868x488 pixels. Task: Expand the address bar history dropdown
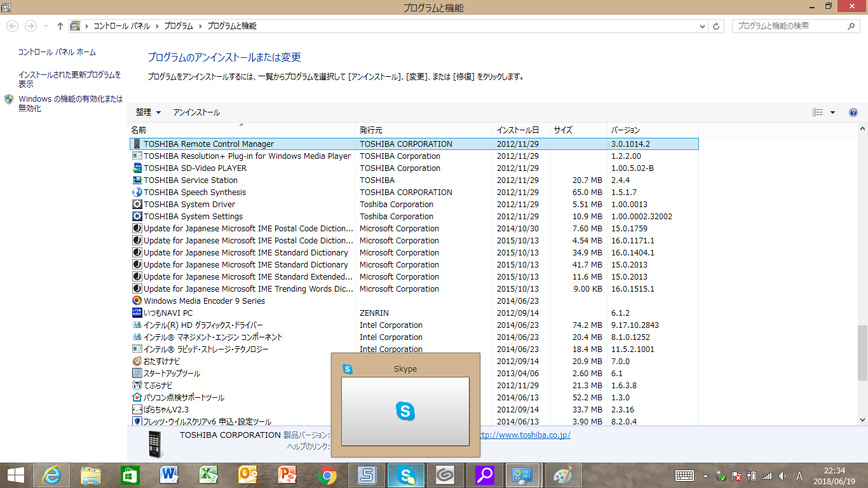[702, 26]
